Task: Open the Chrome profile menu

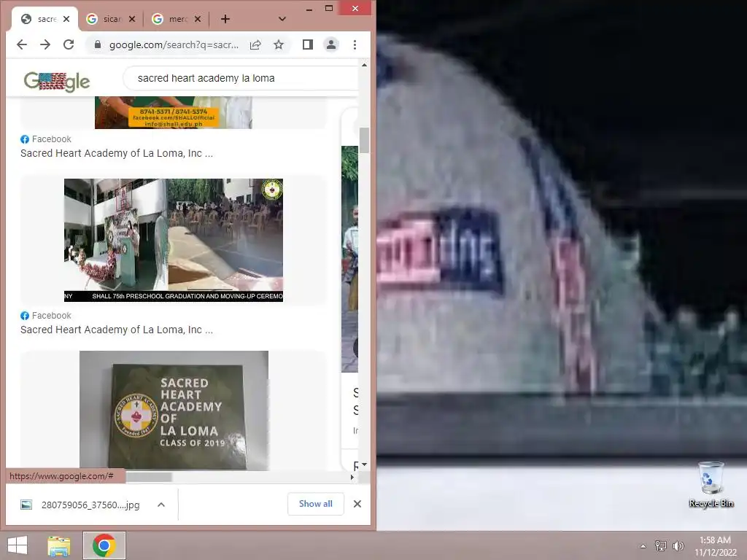Action: tap(330, 44)
